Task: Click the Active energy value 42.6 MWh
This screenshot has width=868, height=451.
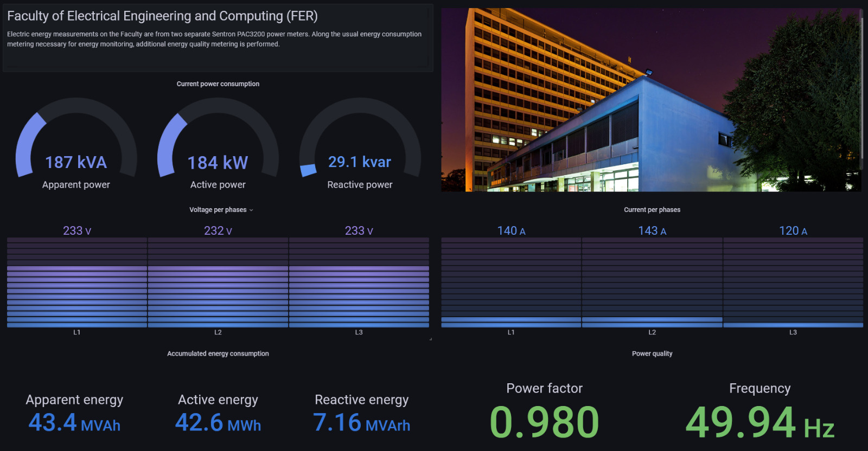Action: click(x=218, y=423)
